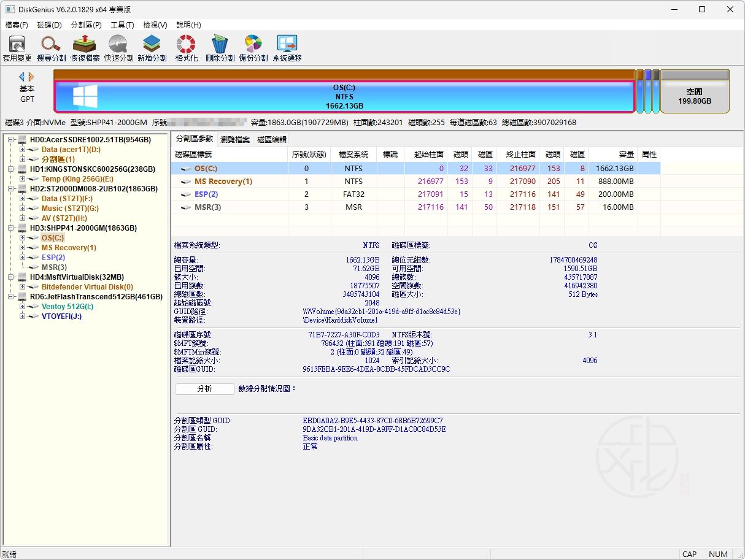Click the NUM indicator in the status bar
745x560 pixels.
(718, 554)
